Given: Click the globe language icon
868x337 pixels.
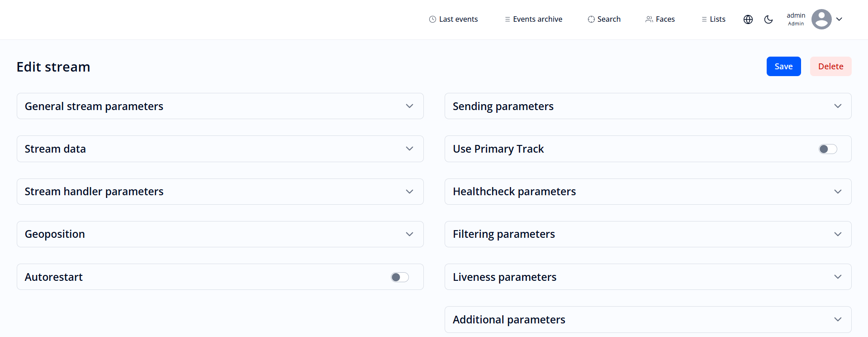Looking at the screenshot, I should (748, 19).
